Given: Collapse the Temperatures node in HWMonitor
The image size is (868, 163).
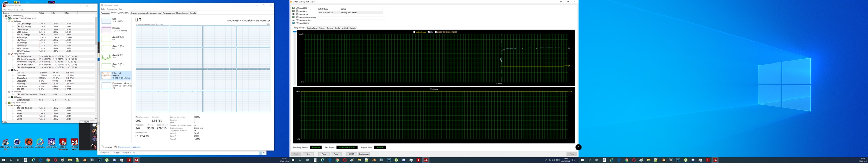Looking at the screenshot, I should (x=9, y=54).
